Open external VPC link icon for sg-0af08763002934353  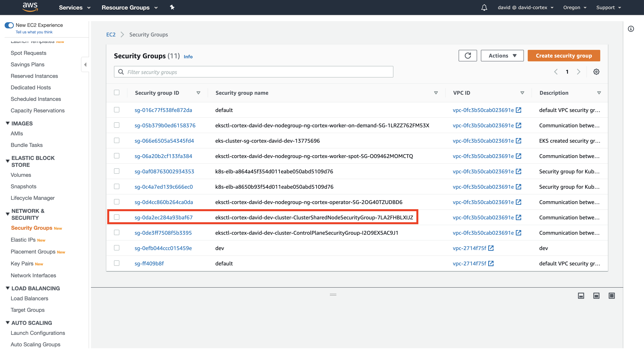pos(518,171)
